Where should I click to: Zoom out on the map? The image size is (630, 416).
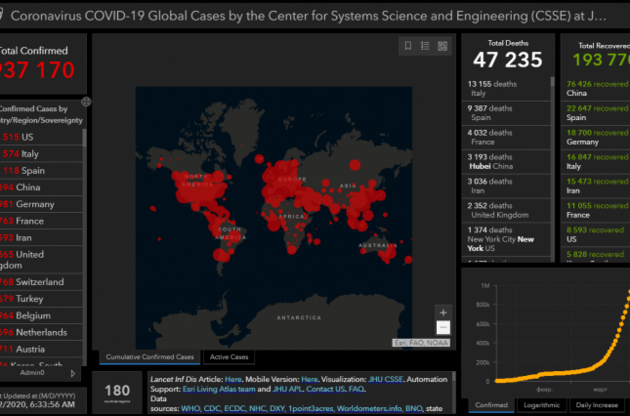[x=443, y=327]
